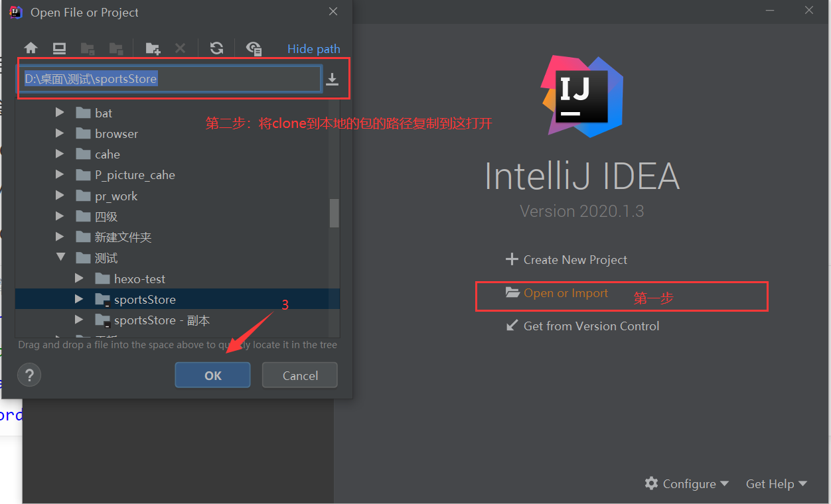This screenshot has height=504, width=831.
Task: Open the Get Help dropdown
Action: click(777, 483)
